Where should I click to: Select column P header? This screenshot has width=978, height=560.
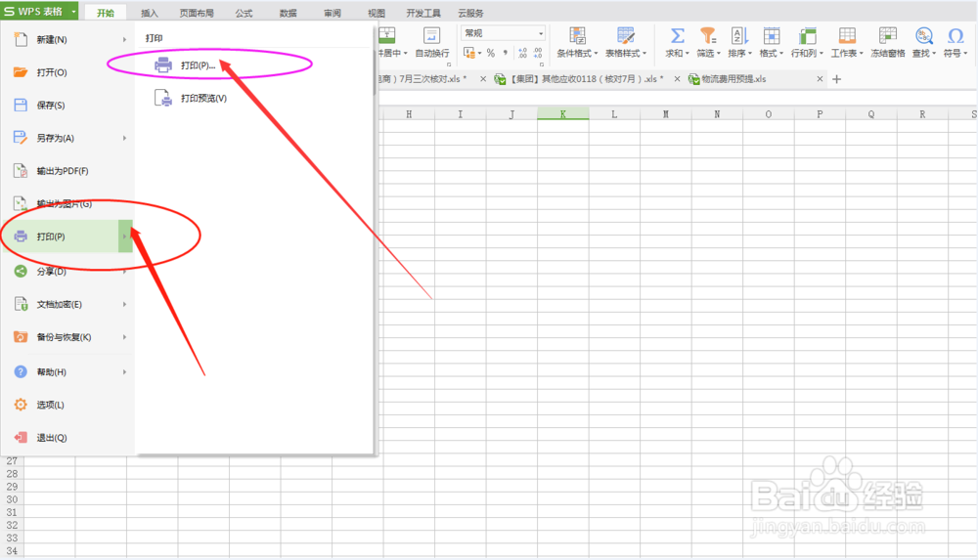(820, 114)
